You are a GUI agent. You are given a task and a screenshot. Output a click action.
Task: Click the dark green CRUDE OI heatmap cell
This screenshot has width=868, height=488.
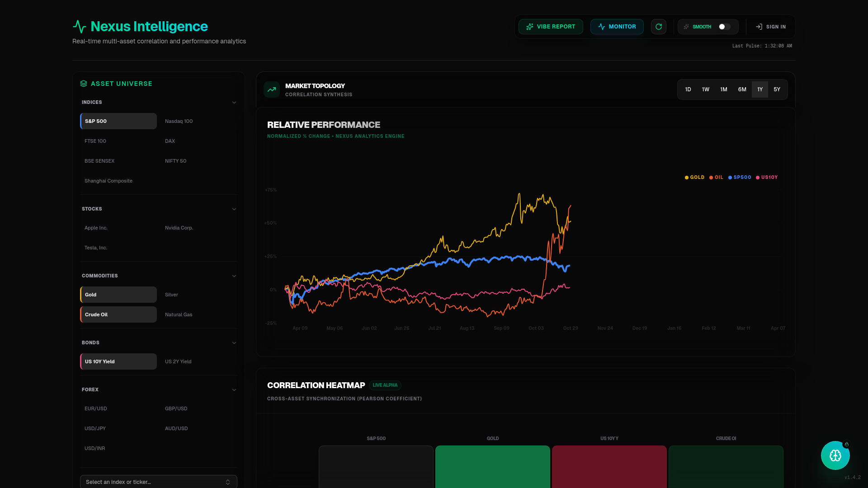coord(726,467)
